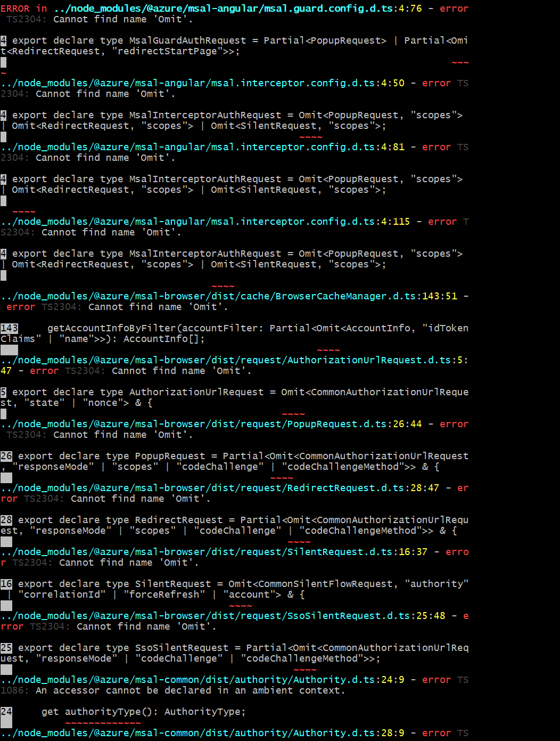Click line number 25 beside SsoSilentRequest
Viewport: 560px width, 741px height.
point(6,647)
